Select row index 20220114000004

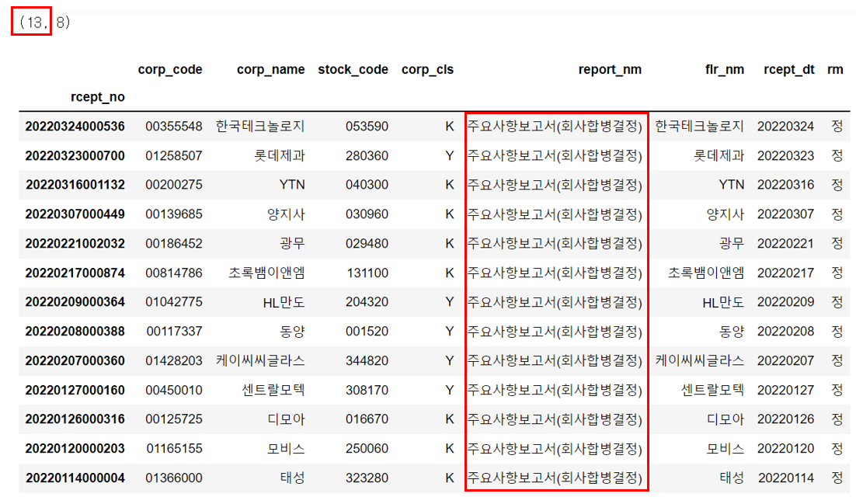tap(75, 478)
